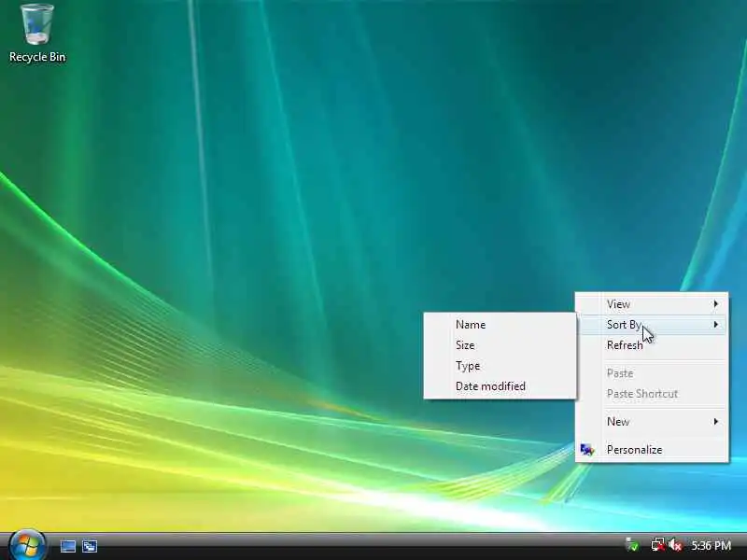Click the green-check shield tray icon
The width and height of the screenshot is (747, 560).
[x=632, y=545]
